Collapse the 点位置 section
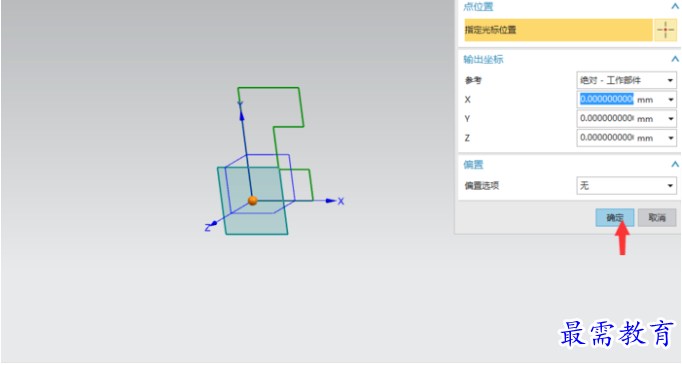 674,6
